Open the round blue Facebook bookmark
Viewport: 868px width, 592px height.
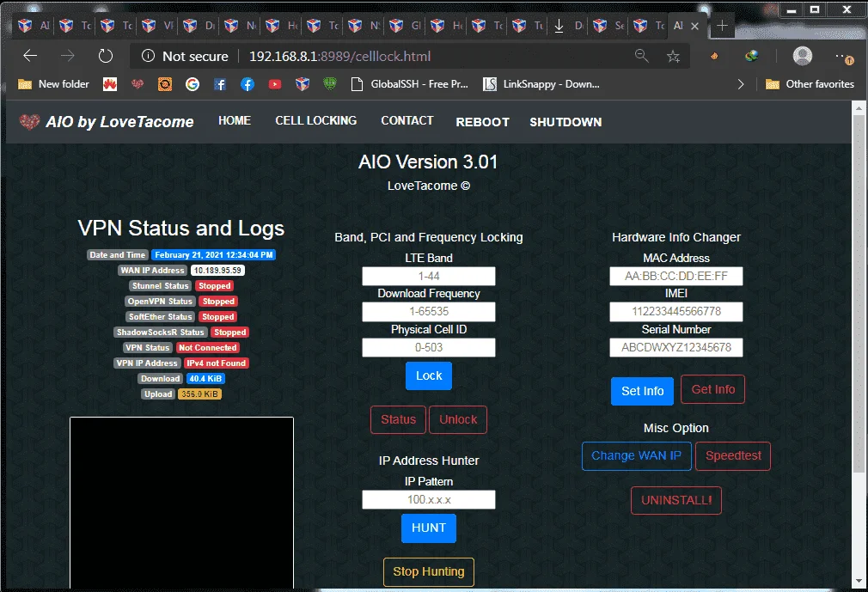[247, 84]
